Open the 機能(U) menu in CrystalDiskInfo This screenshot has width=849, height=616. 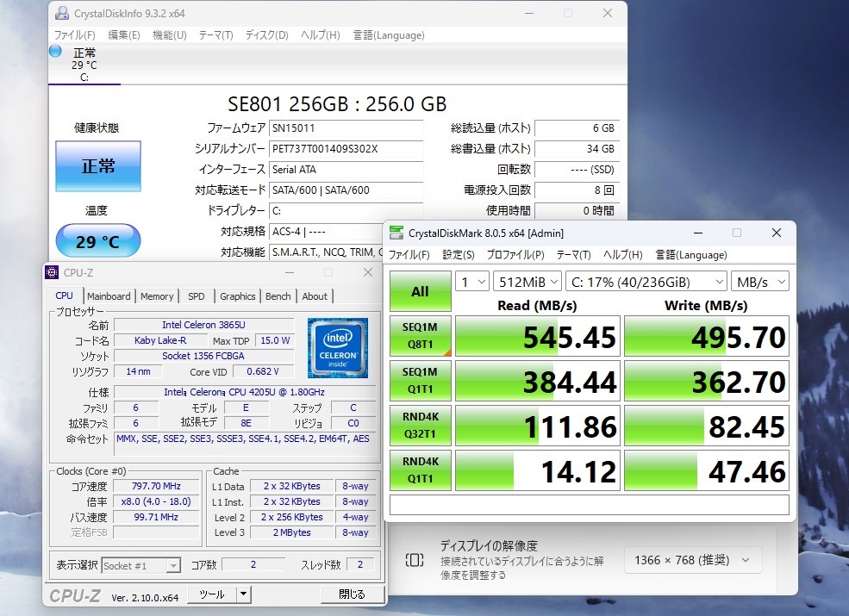click(x=170, y=35)
